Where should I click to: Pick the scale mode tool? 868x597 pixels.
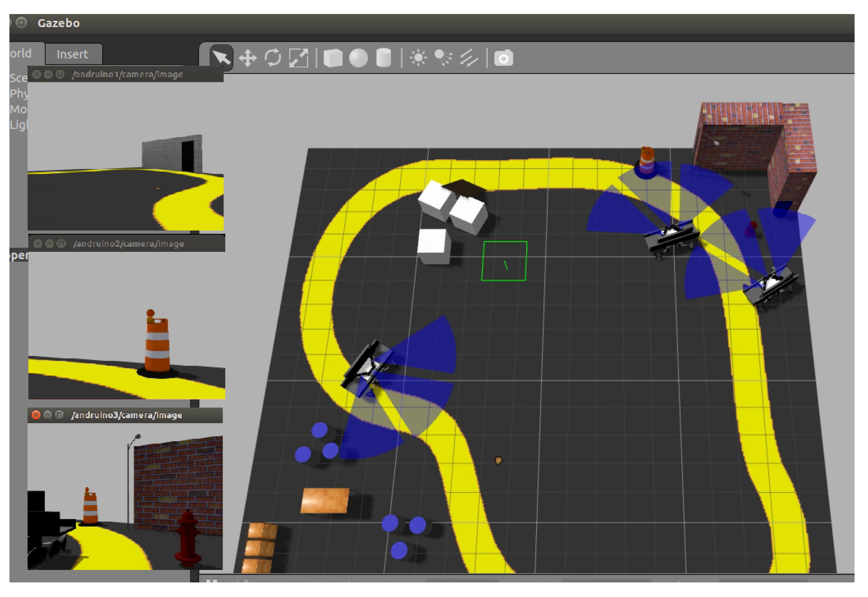pos(298,58)
